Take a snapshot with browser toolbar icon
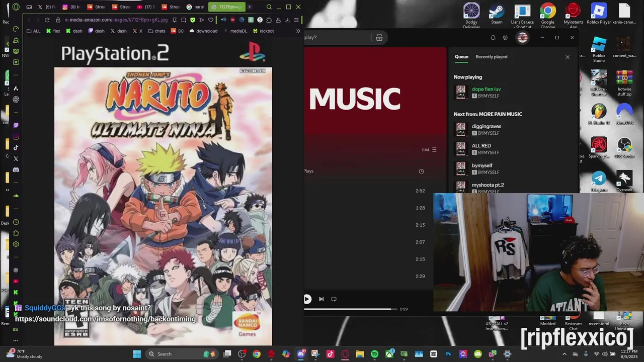 coord(183,20)
